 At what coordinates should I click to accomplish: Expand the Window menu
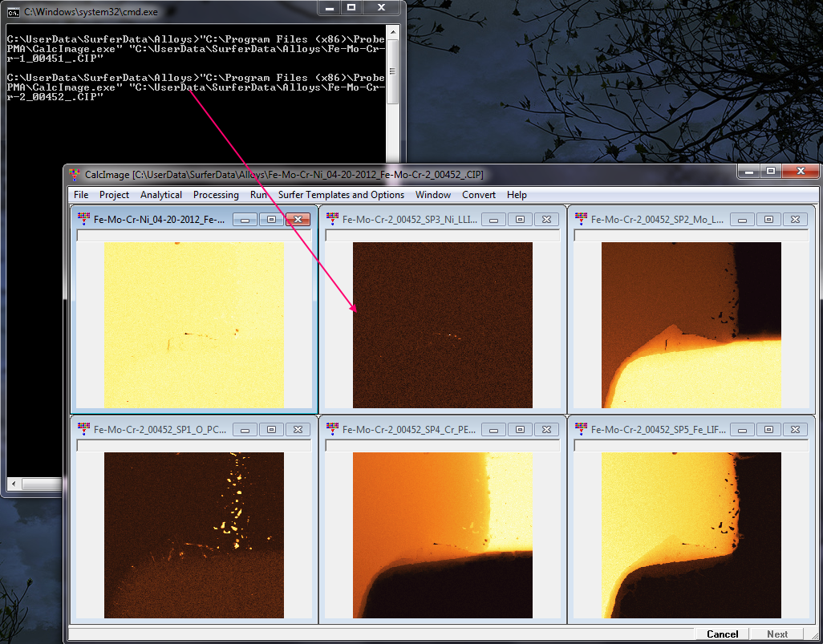(432, 195)
